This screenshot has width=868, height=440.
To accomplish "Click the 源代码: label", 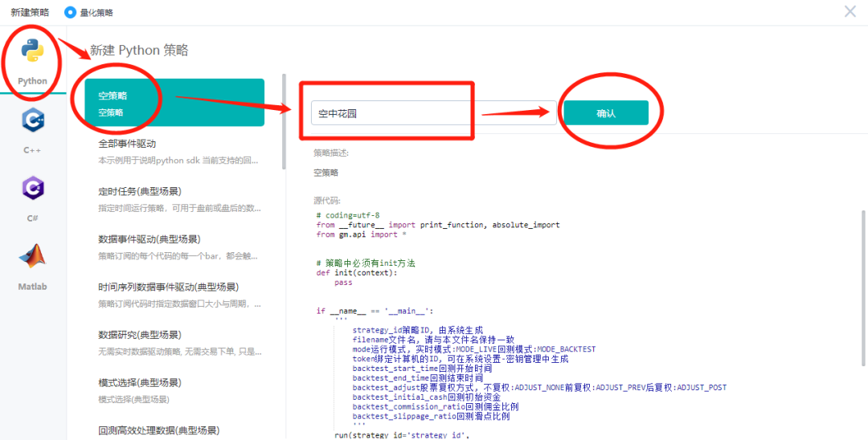I will (x=326, y=200).
